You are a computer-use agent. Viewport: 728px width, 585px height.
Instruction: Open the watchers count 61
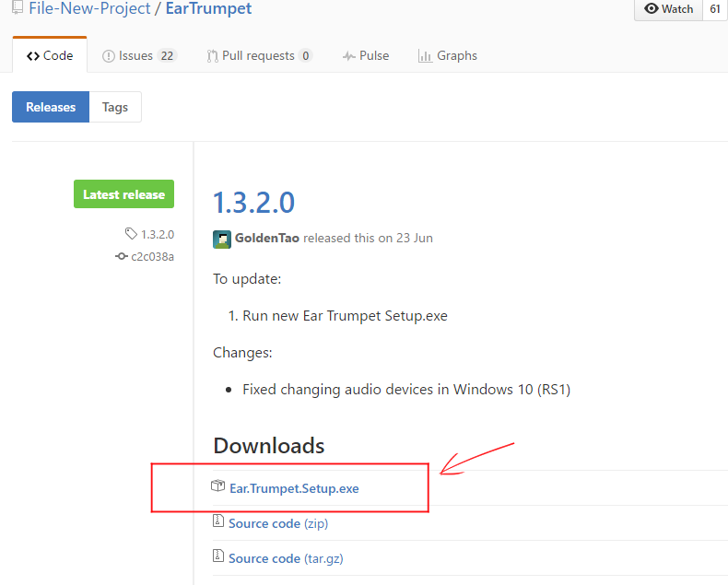[715, 9]
